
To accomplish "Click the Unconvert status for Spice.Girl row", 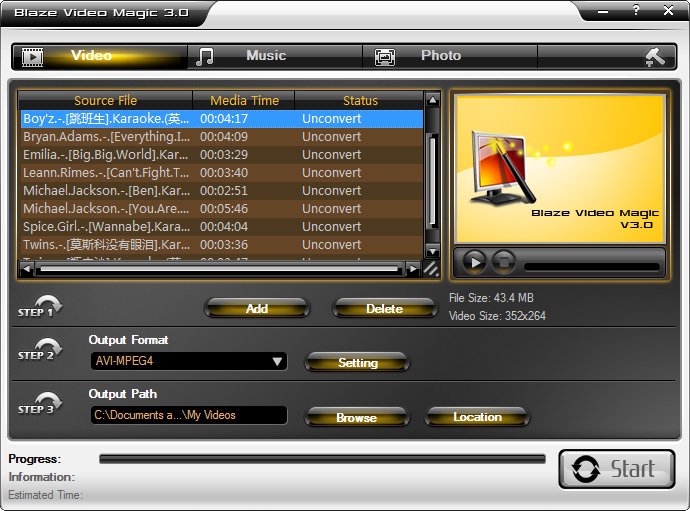I will click(x=332, y=227).
